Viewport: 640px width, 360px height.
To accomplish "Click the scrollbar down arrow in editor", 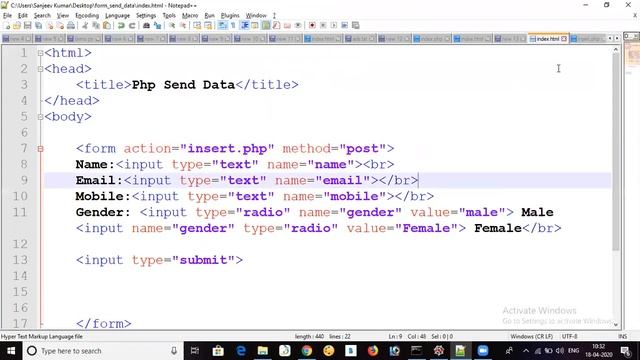I will coord(616,325).
